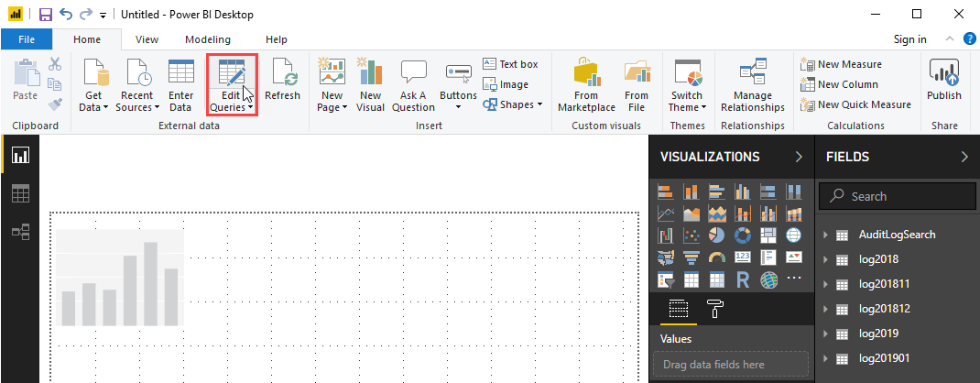Open the File menu
Screen dimensions: 980x383
tap(27, 39)
